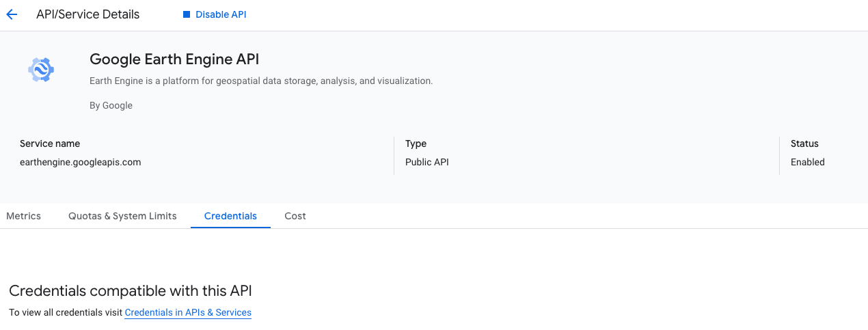Click the Service name label
Image resolution: width=868 pixels, height=330 pixels.
50,143
